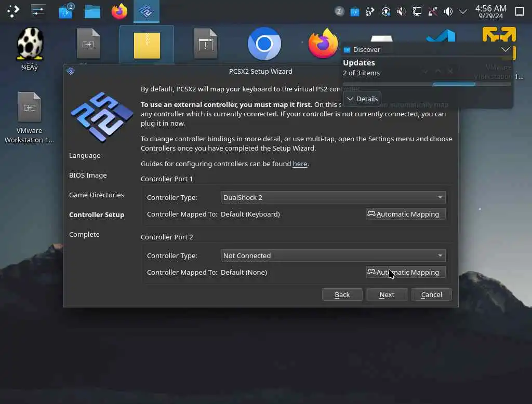Select the script file desktop icon with exclamation
This screenshot has width=532, height=404.
coord(206,44)
